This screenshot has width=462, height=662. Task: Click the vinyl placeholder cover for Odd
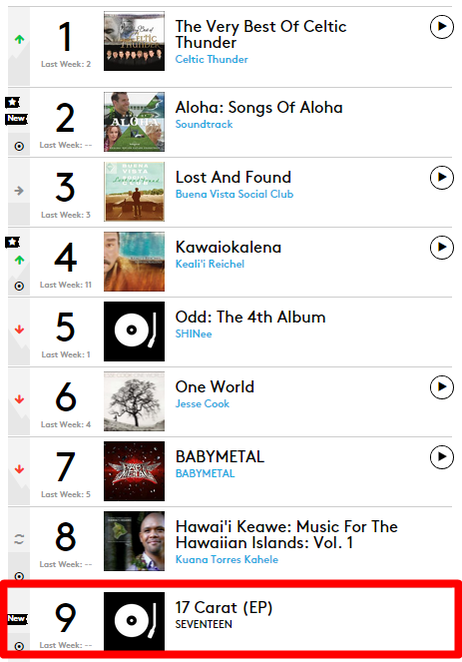134,331
